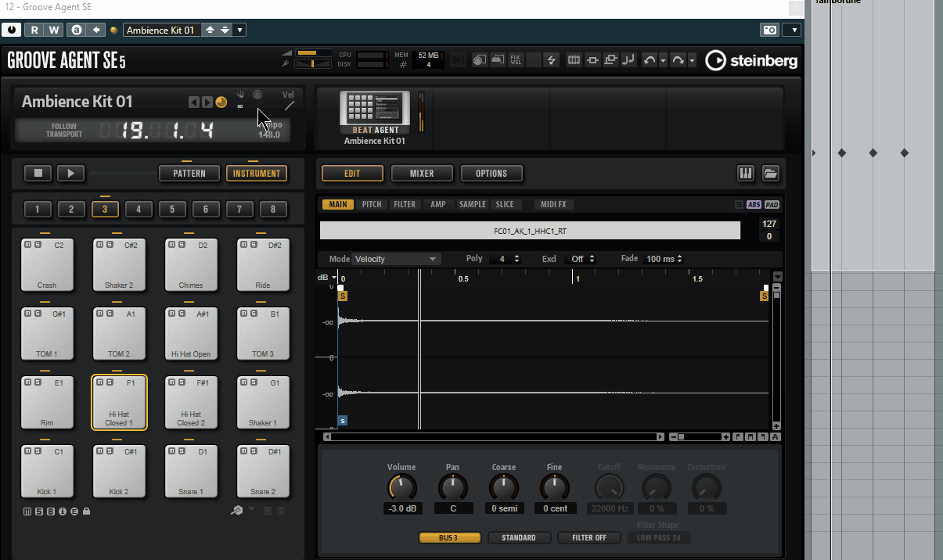The image size is (943, 560).
Task: Enable Write automation (W) button
Action: 53,30
